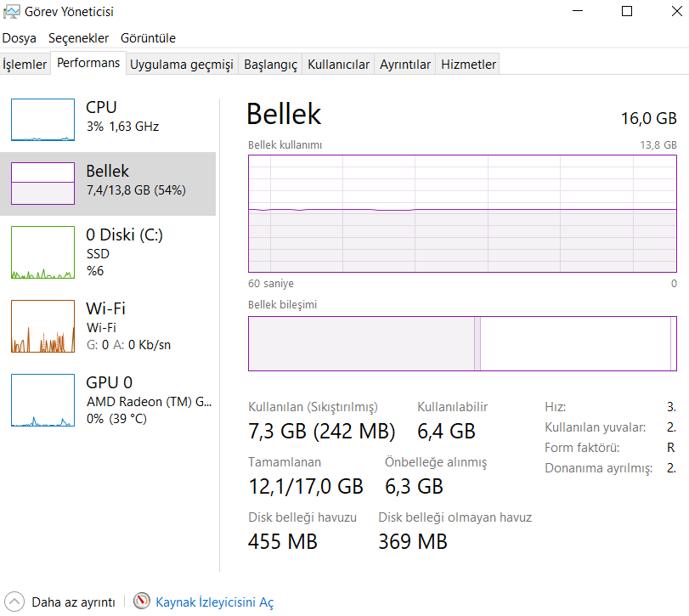Open the Seçenekler menu
This screenshot has height=616, width=689.
tap(78, 38)
